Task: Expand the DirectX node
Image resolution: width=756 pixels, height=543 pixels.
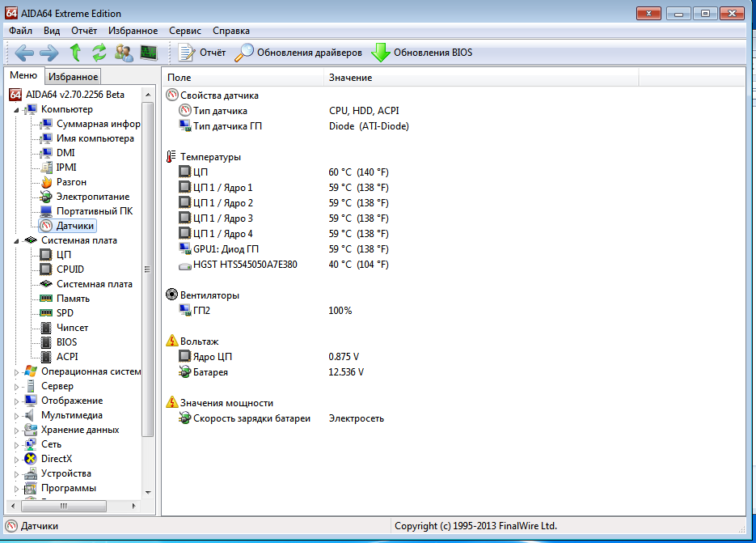Action: click(x=16, y=459)
